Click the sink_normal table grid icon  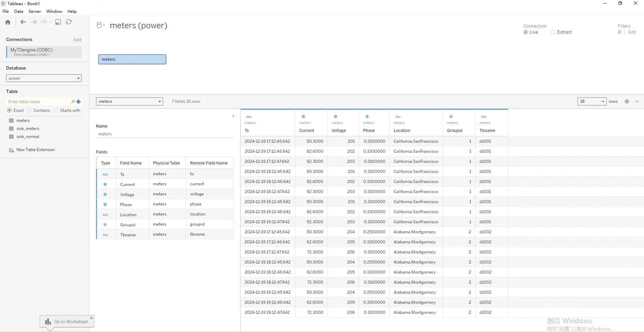(x=11, y=137)
